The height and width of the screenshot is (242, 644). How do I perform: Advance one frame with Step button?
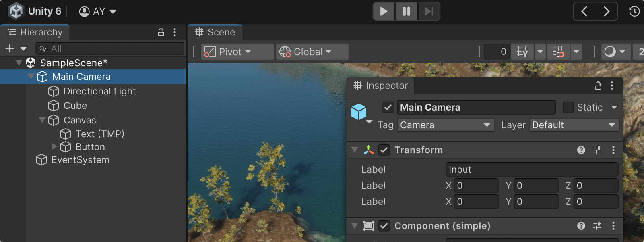[x=429, y=11]
